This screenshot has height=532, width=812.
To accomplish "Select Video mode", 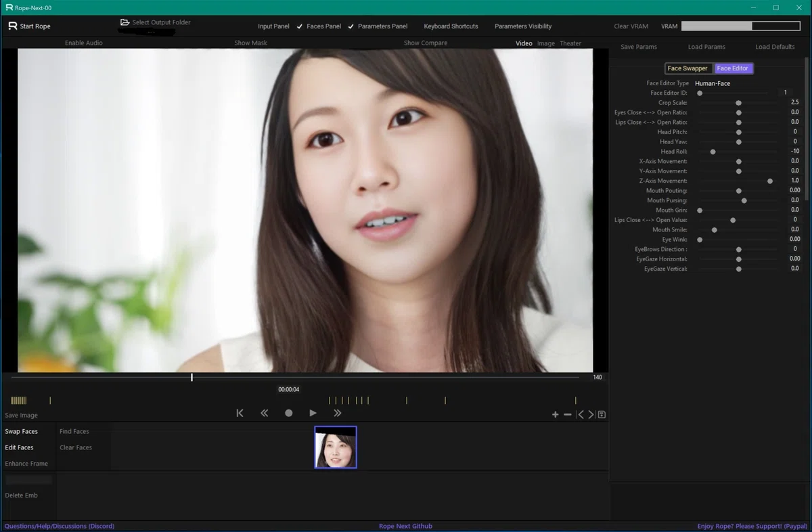I will [x=524, y=43].
